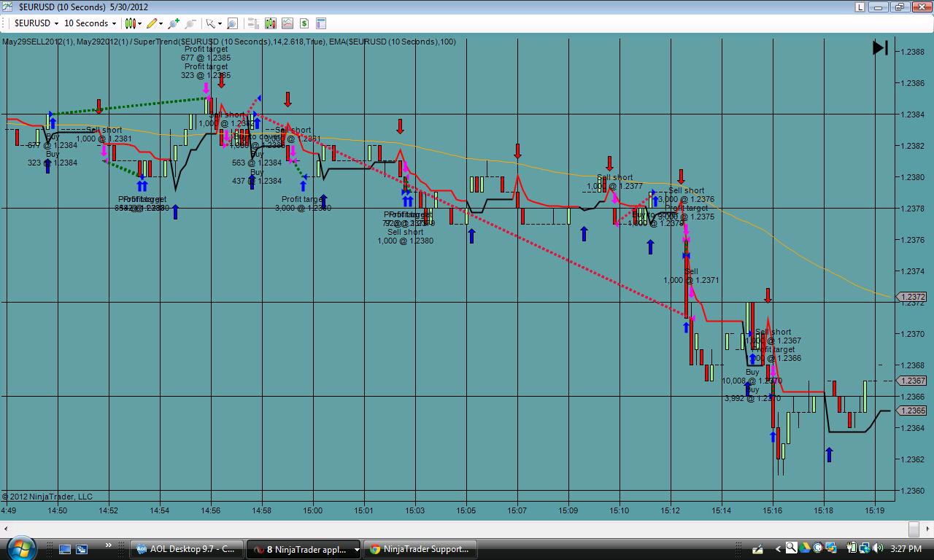Expand the chart style dropdown arrow
The width and height of the screenshot is (934, 560).
139,23
